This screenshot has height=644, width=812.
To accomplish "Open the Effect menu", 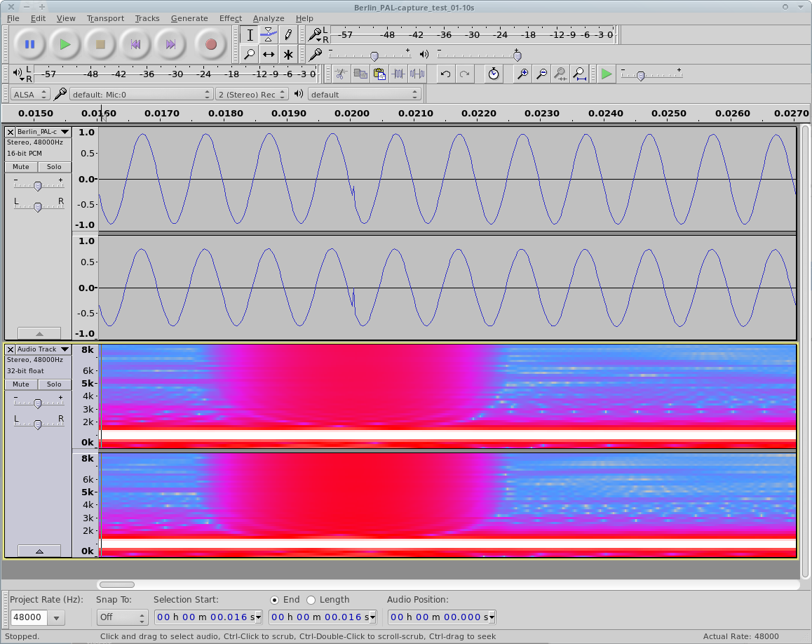I will click(x=230, y=18).
